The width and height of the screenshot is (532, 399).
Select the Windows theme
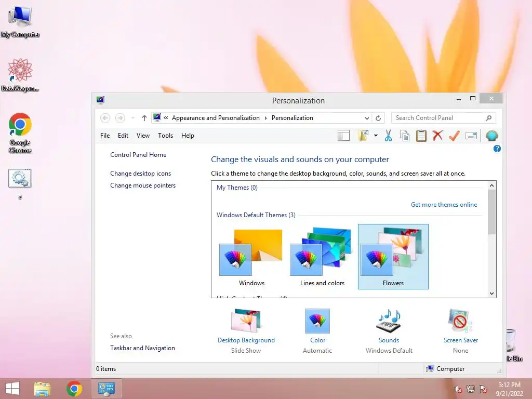[x=251, y=257]
